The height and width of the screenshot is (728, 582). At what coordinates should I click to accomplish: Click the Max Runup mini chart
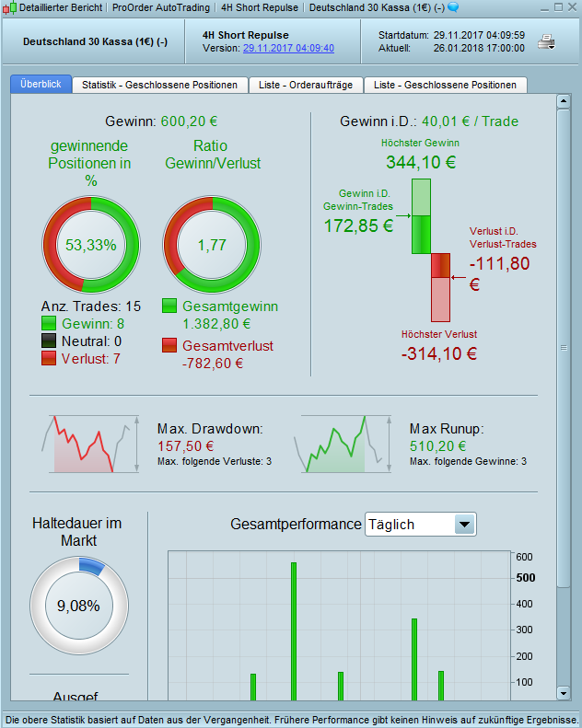click(x=343, y=445)
